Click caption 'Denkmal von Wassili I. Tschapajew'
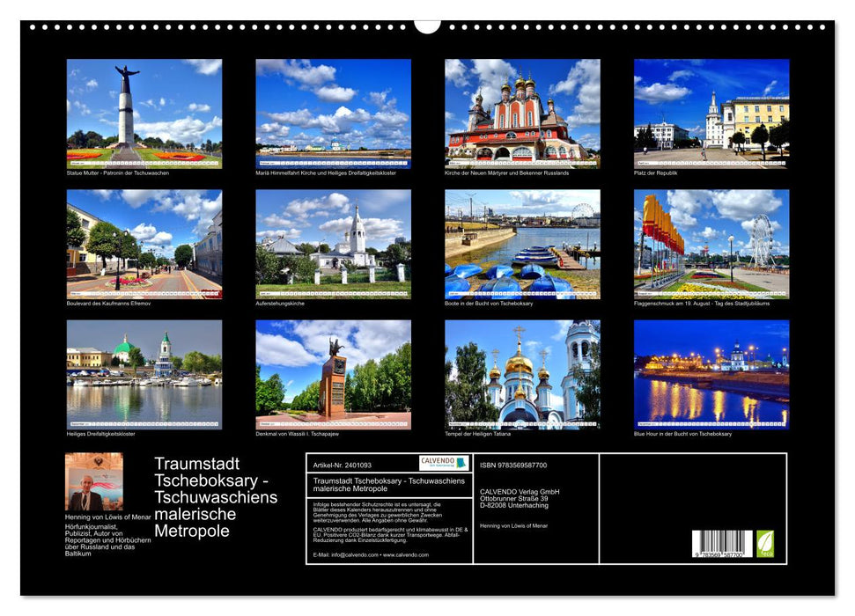Image resolution: width=855 pixels, height=616 pixels. pyautogui.click(x=297, y=434)
